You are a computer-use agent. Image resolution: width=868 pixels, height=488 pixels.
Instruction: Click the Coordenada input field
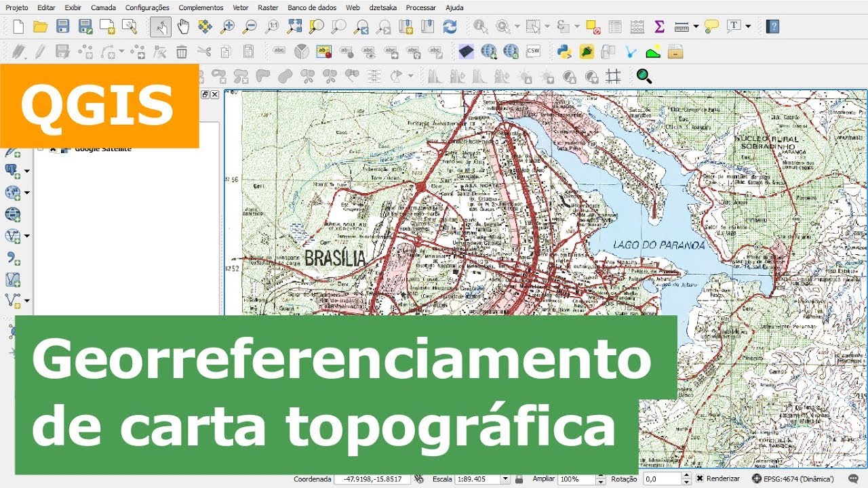point(372,479)
